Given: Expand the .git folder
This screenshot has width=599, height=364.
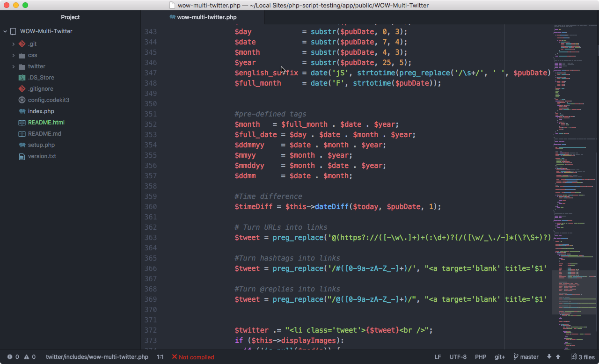Looking at the screenshot, I should point(13,44).
